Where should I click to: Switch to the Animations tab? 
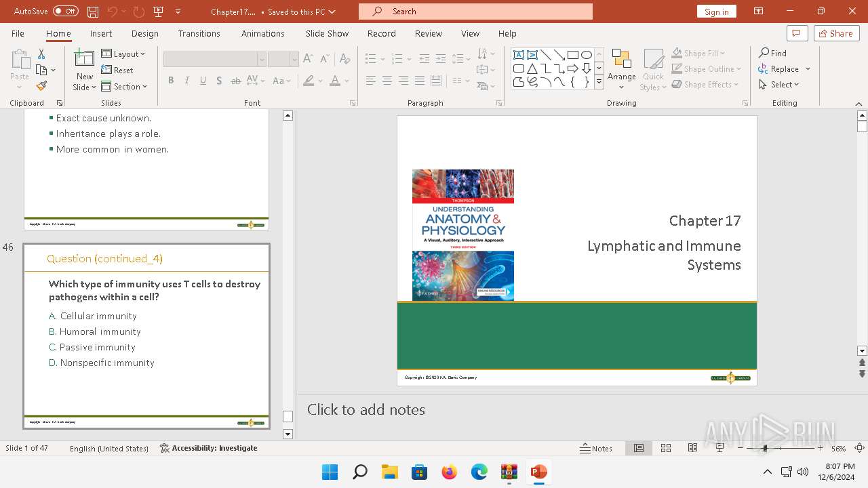click(x=263, y=33)
